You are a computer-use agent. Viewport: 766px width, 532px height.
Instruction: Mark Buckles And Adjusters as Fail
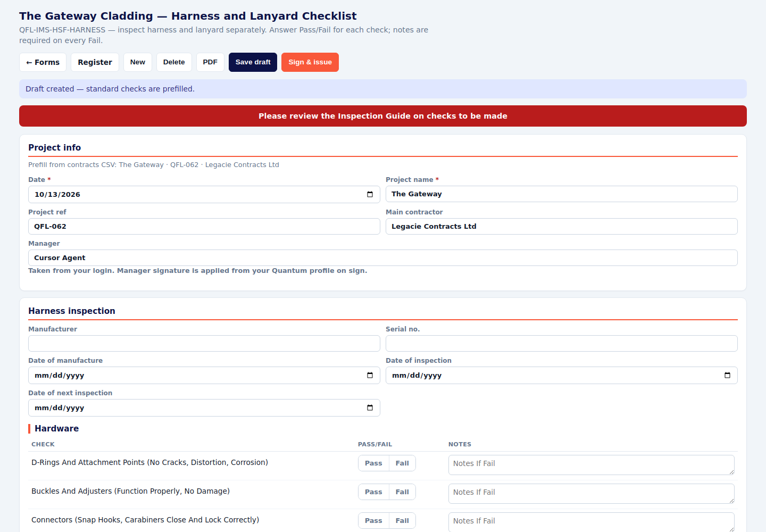402,492
